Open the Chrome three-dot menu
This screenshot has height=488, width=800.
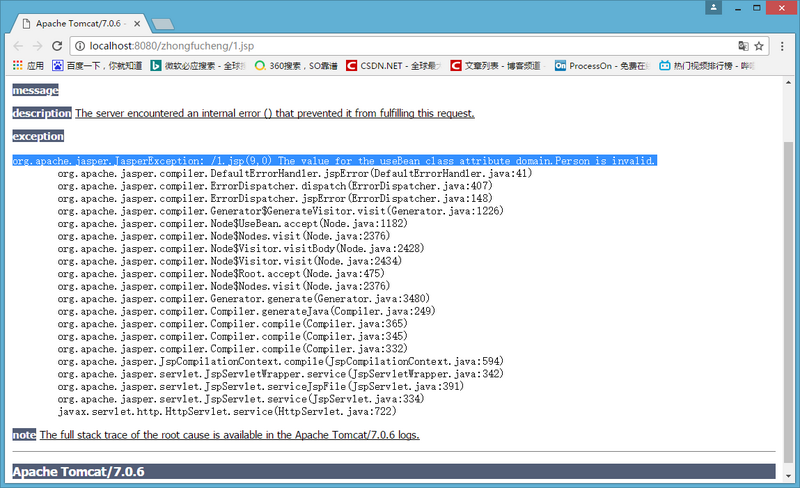click(x=782, y=46)
